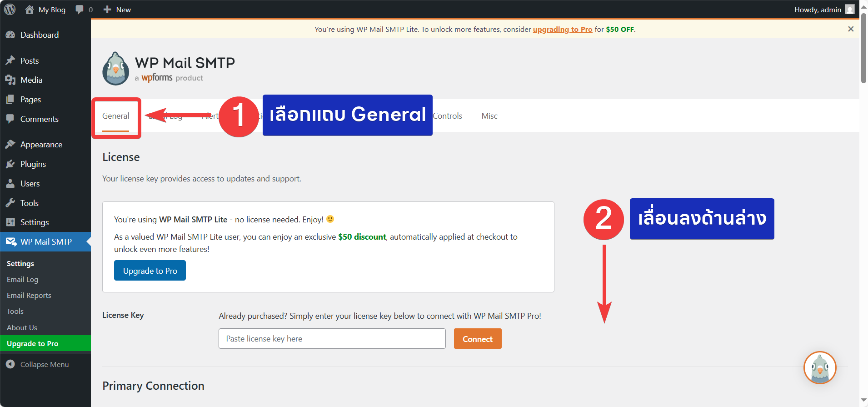Open Media library icon in sidebar

click(x=10, y=80)
